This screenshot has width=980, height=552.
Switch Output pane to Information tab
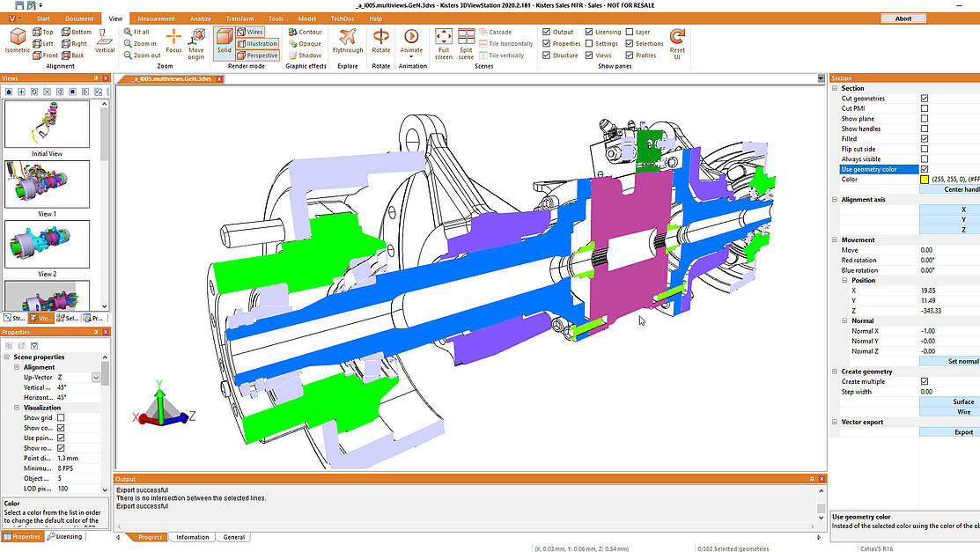[192, 537]
